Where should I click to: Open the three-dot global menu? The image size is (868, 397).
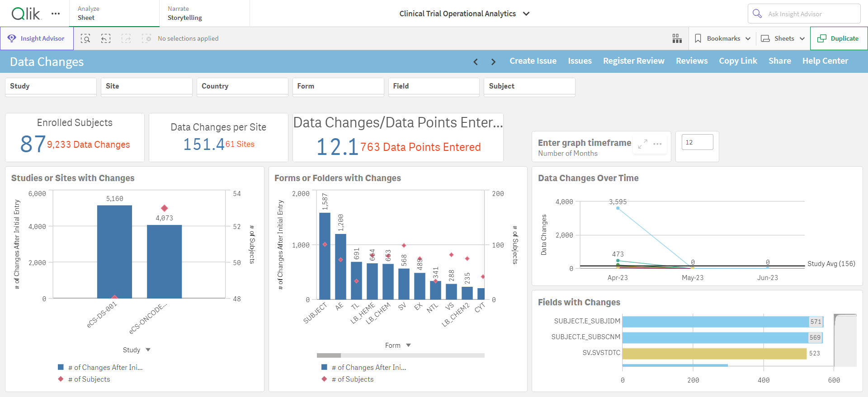point(56,14)
